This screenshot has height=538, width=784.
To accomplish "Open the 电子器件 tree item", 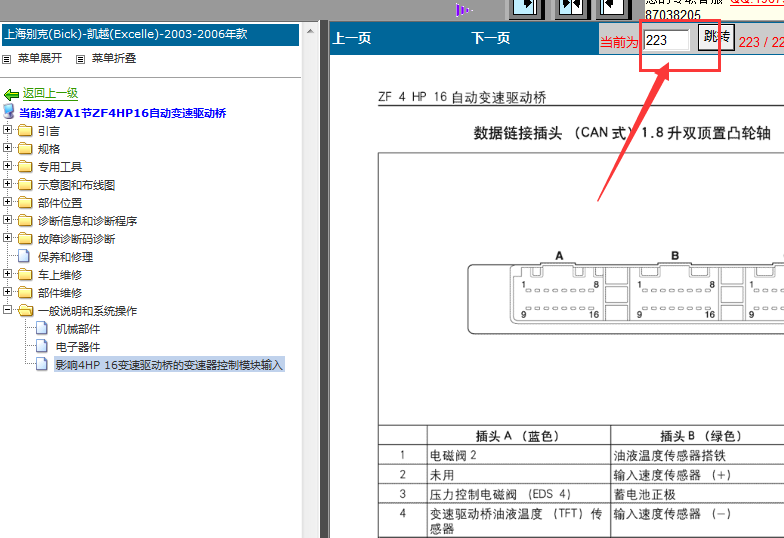I will [78, 348].
